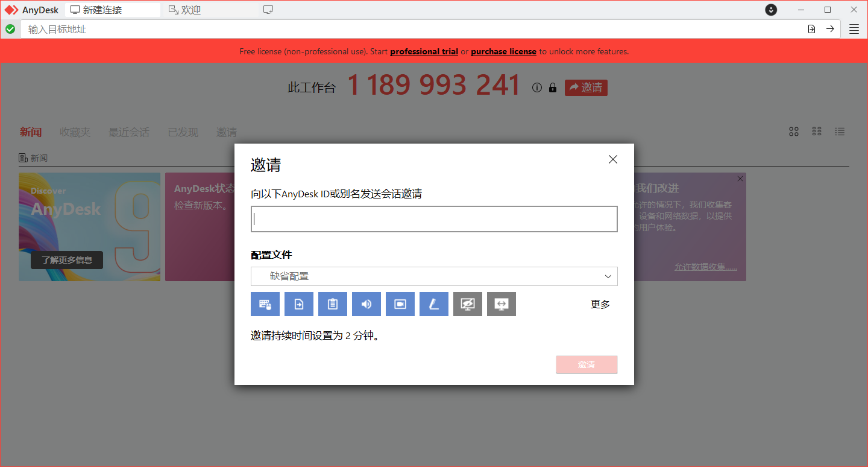Switch to large tile view
The width and height of the screenshot is (868, 467).
point(794,132)
